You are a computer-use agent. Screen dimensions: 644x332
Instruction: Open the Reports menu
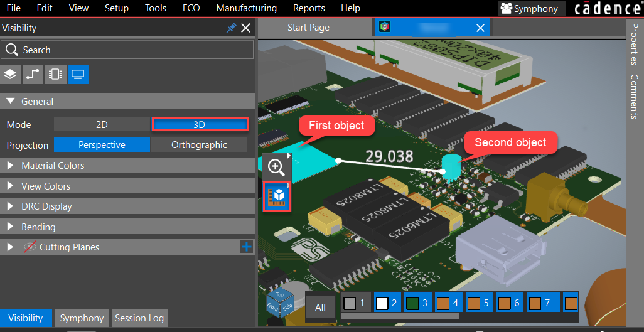[x=309, y=8]
